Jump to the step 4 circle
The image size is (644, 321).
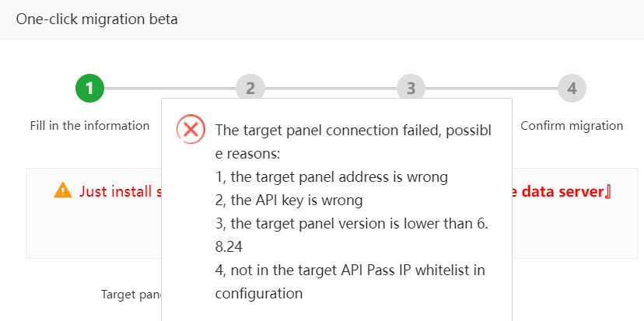[572, 89]
